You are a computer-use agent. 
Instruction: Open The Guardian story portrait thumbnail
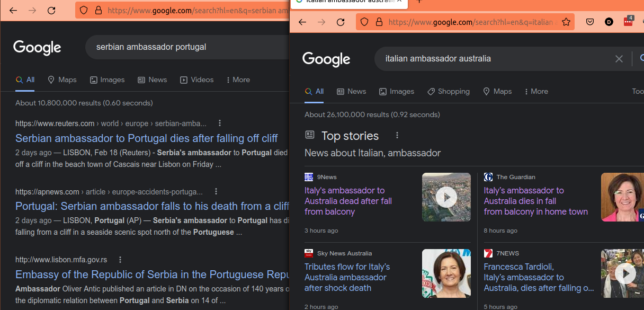click(x=622, y=197)
